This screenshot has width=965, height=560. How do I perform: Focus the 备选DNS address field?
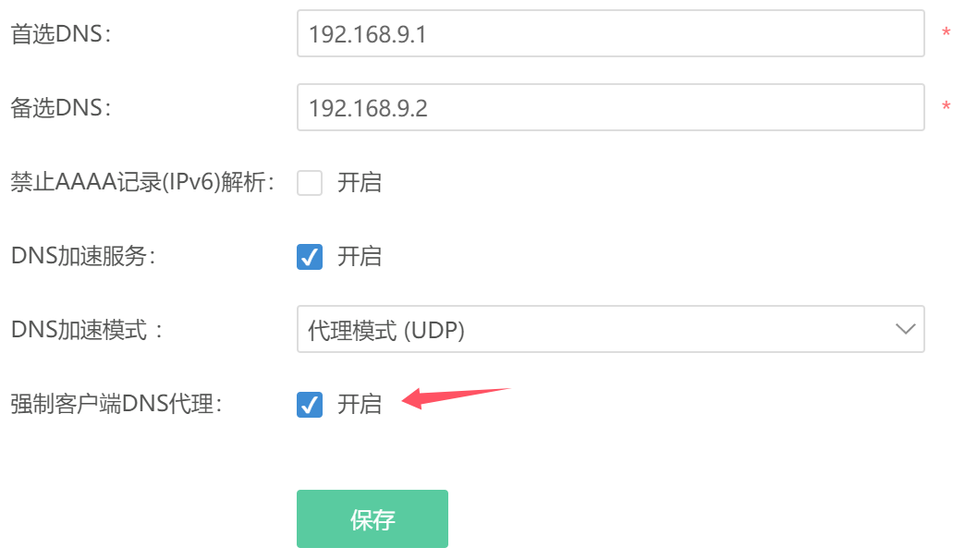(610, 107)
